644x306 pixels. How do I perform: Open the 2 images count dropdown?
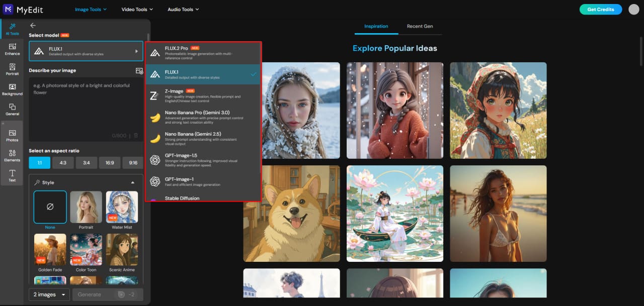[x=49, y=294]
